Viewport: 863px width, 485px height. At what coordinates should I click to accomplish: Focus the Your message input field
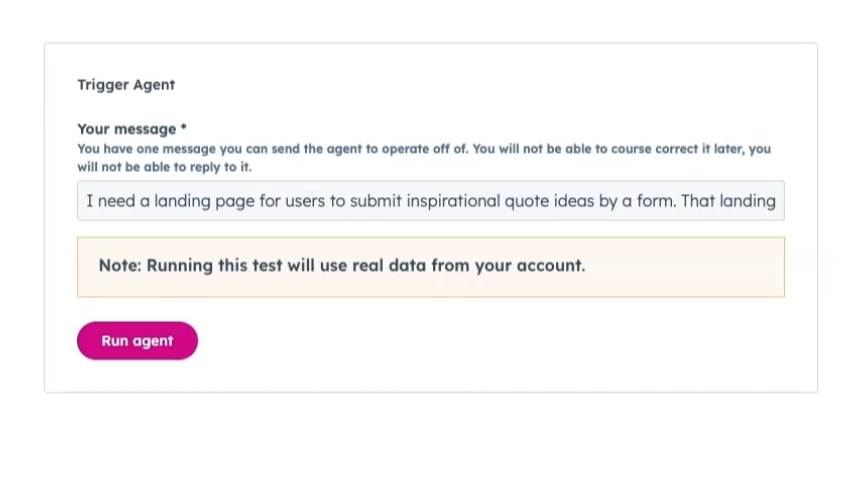[x=430, y=201]
